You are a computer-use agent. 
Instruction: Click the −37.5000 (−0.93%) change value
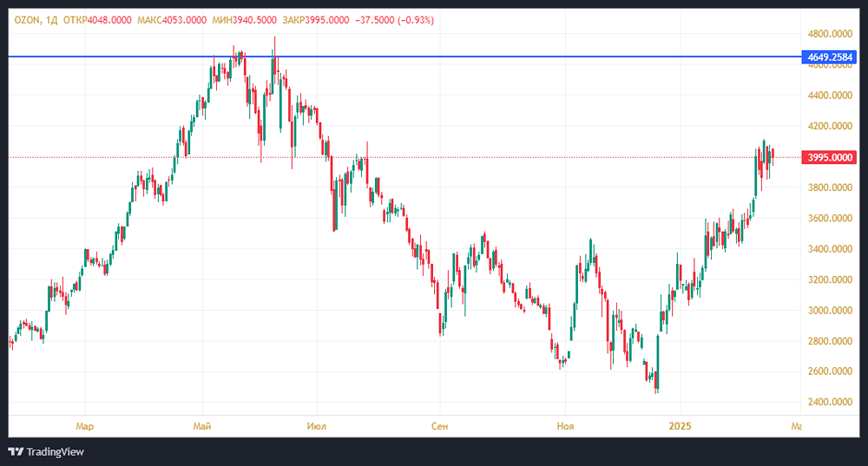[x=395, y=19]
